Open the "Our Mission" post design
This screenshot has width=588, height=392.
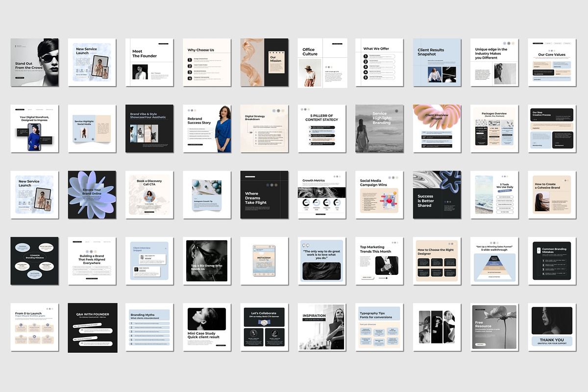pyautogui.click(x=264, y=62)
